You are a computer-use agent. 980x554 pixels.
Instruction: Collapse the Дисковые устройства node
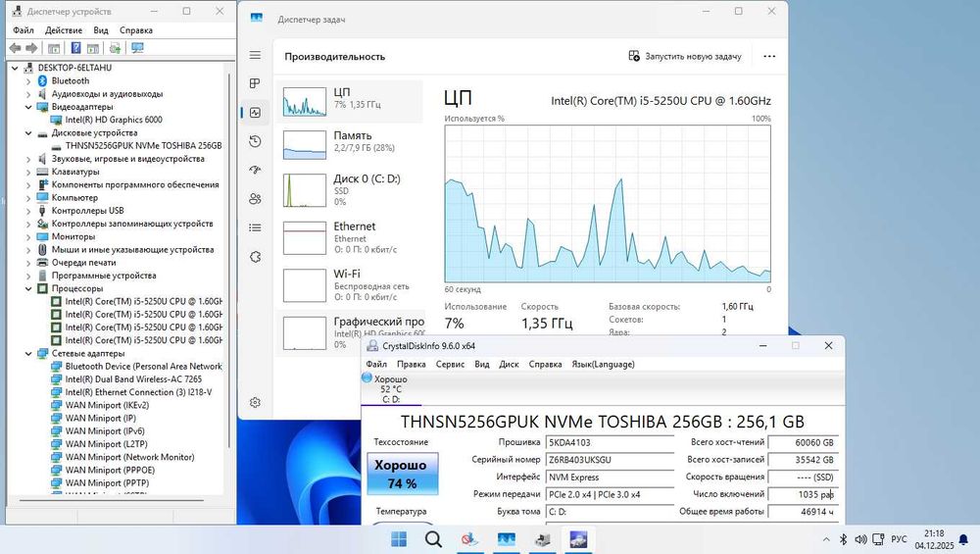(x=28, y=133)
